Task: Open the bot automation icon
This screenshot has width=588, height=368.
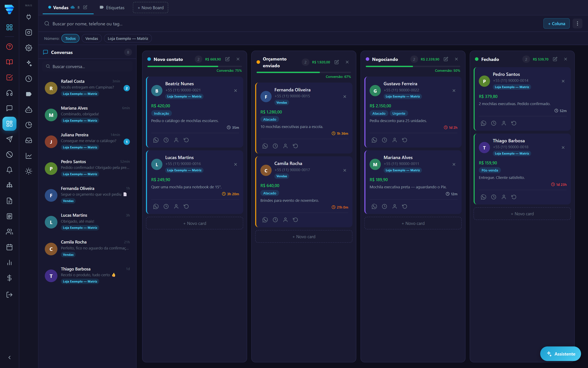Action: (29, 110)
